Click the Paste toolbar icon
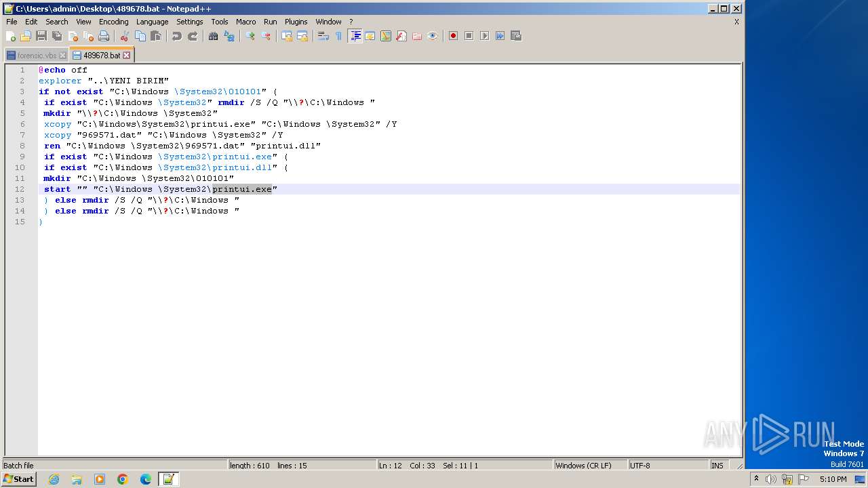The width and height of the screenshot is (868, 488). pyautogui.click(x=156, y=36)
